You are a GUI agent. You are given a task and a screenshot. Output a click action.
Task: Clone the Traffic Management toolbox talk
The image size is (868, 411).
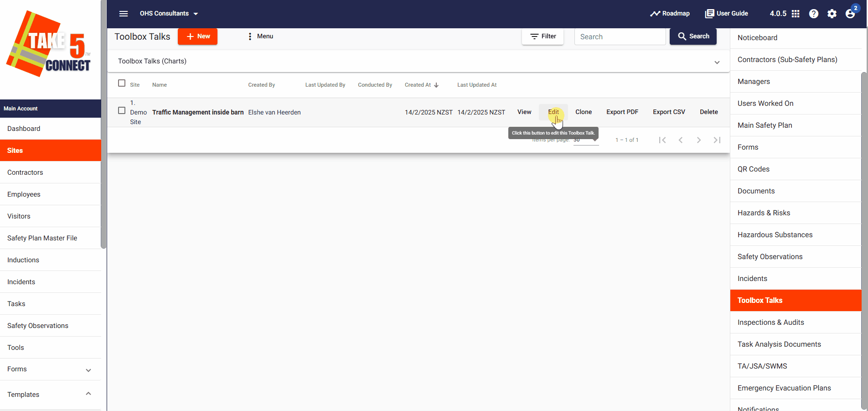click(x=584, y=112)
